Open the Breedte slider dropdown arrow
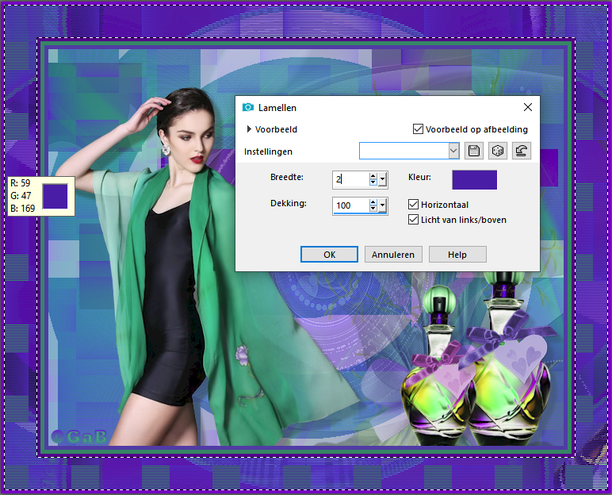The height and width of the screenshot is (495, 612). (383, 180)
